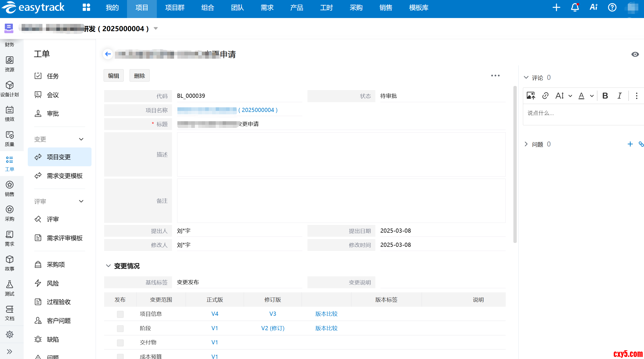
Task: Collapse the 变更情况 section
Action: coord(108,266)
